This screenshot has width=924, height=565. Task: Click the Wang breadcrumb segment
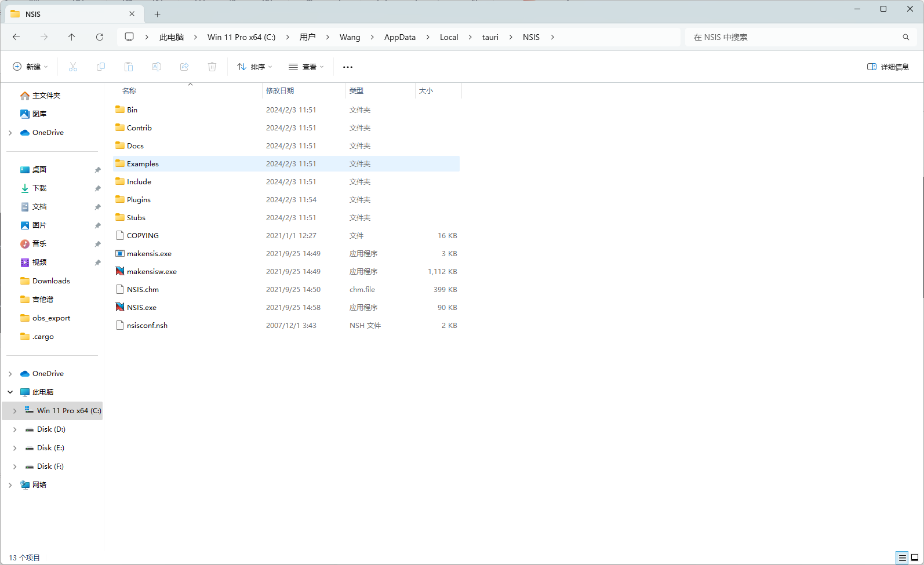tap(350, 37)
